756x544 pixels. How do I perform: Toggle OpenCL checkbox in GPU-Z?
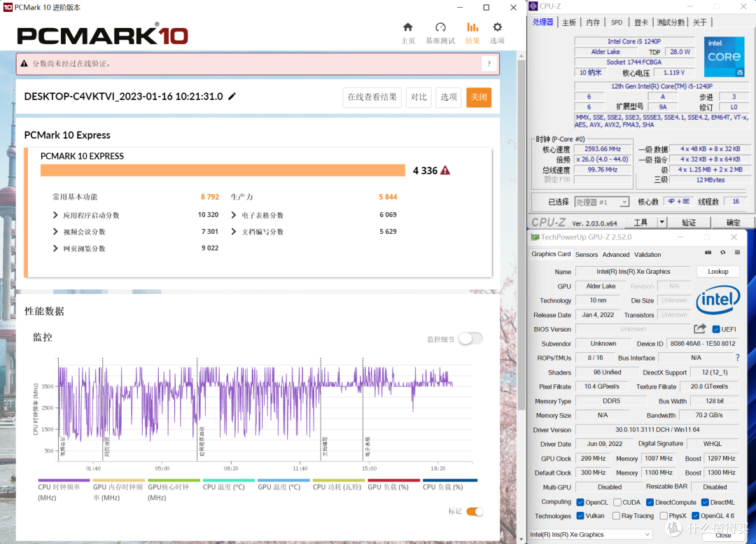click(x=580, y=502)
